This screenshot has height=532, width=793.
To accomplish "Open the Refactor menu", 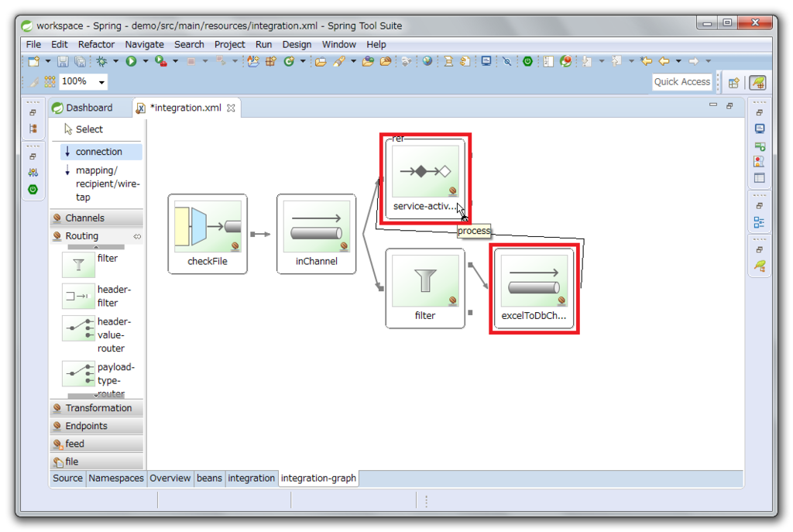I will point(96,44).
